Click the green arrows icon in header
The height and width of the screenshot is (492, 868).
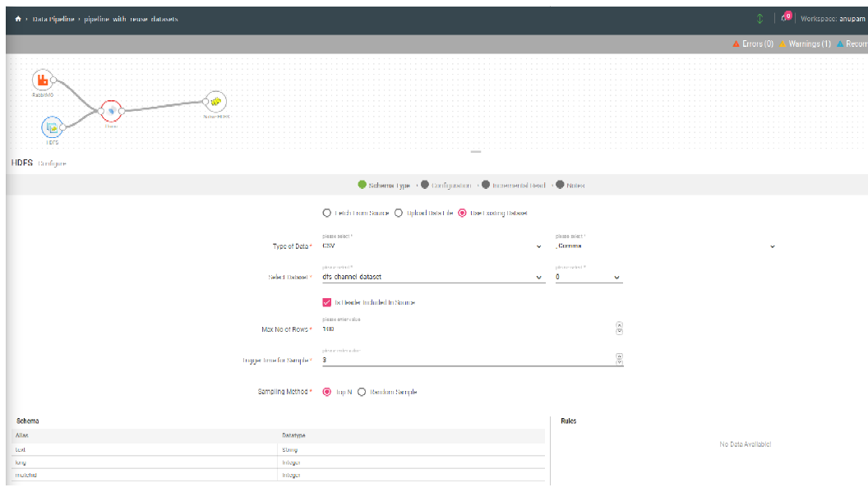coord(759,19)
